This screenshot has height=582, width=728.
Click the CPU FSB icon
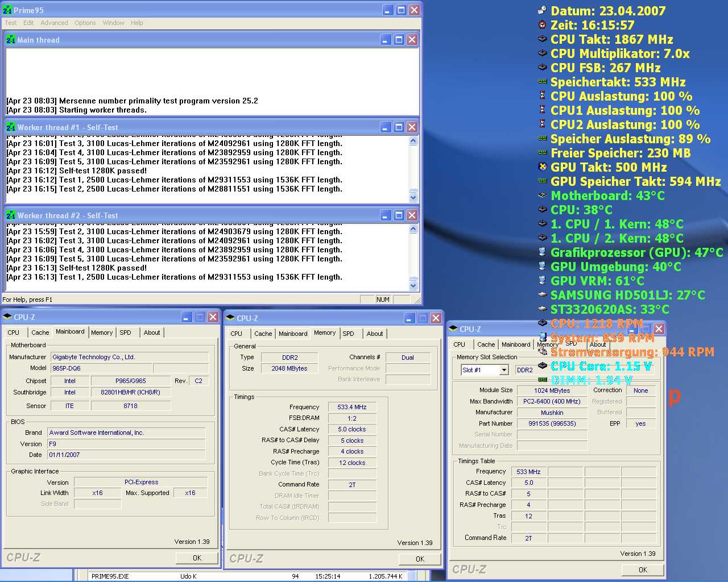coord(542,67)
